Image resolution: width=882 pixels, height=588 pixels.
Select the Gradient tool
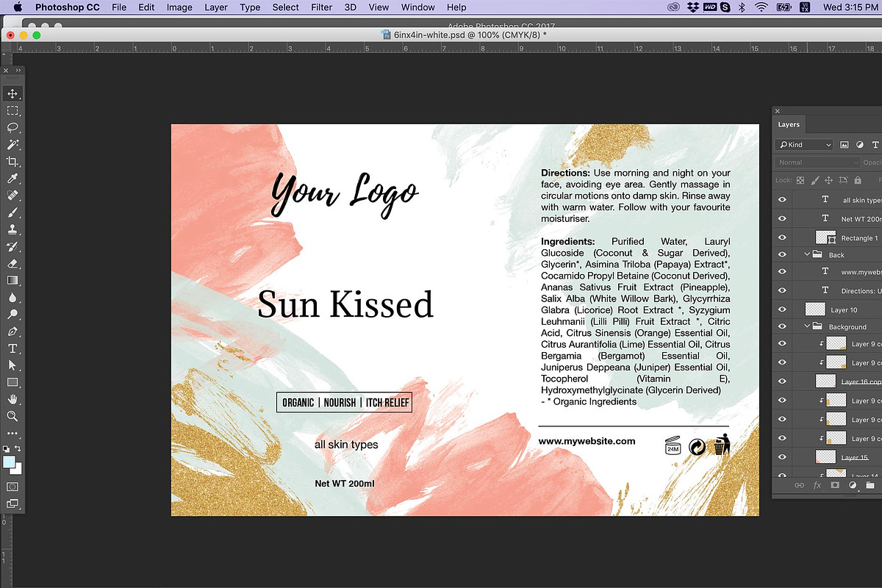point(12,280)
